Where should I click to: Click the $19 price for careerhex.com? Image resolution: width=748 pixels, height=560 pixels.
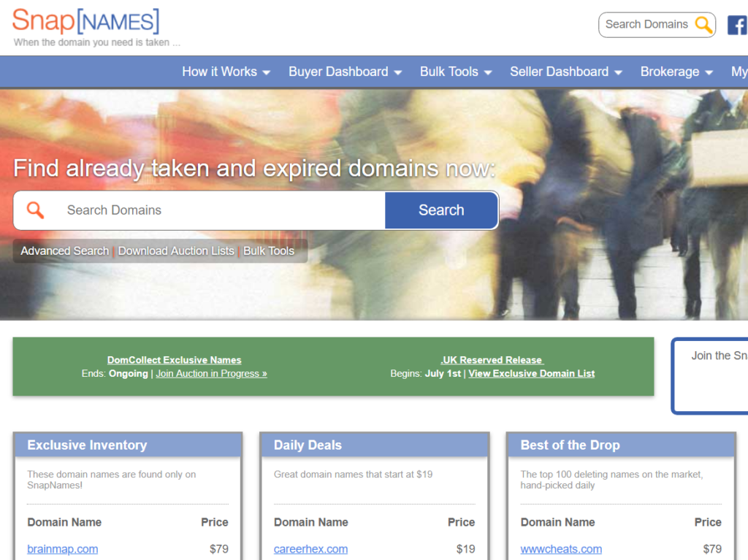465,549
